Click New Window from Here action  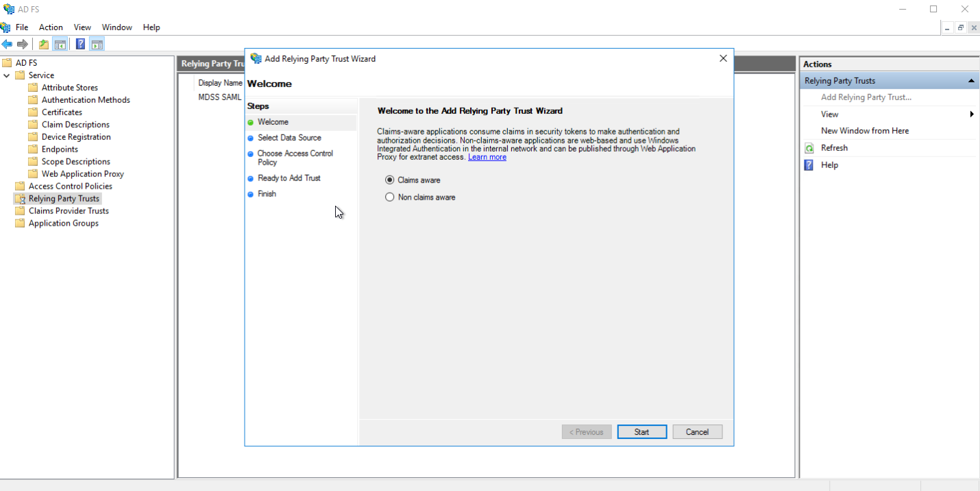point(865,131)
